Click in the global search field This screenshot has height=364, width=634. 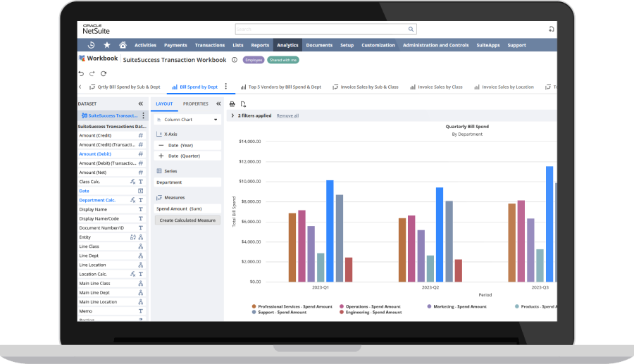322,29
